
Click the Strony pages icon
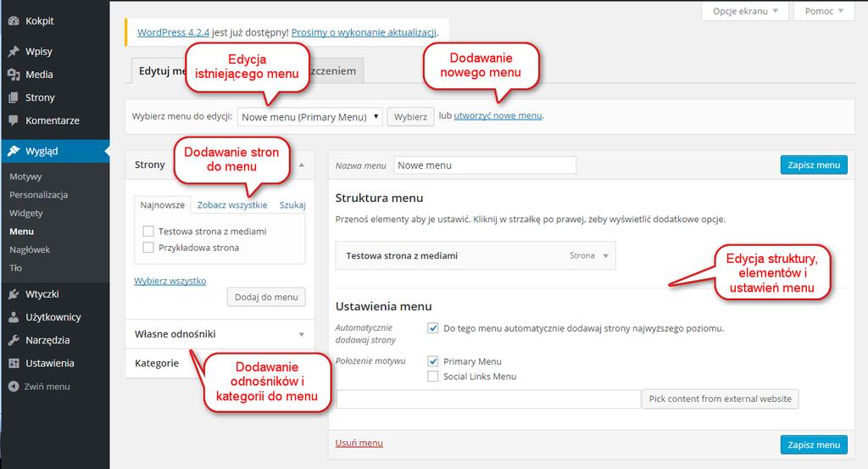tap(14, 98)
